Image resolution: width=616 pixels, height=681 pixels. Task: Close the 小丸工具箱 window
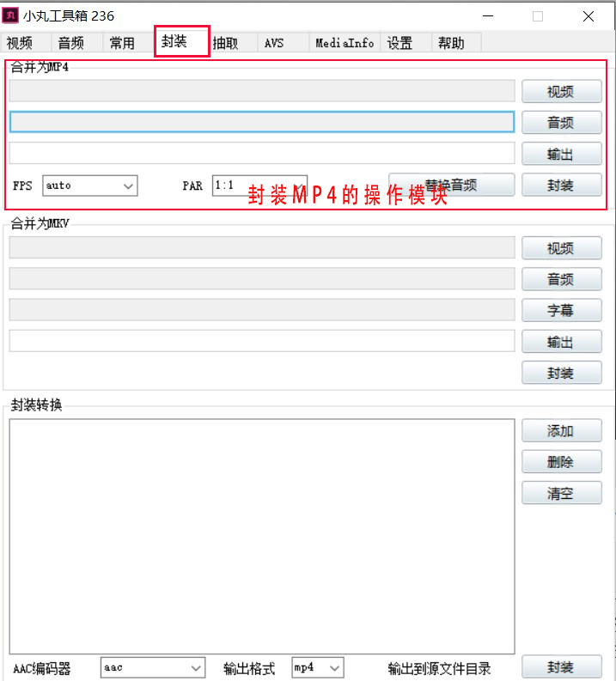point(589,16)
